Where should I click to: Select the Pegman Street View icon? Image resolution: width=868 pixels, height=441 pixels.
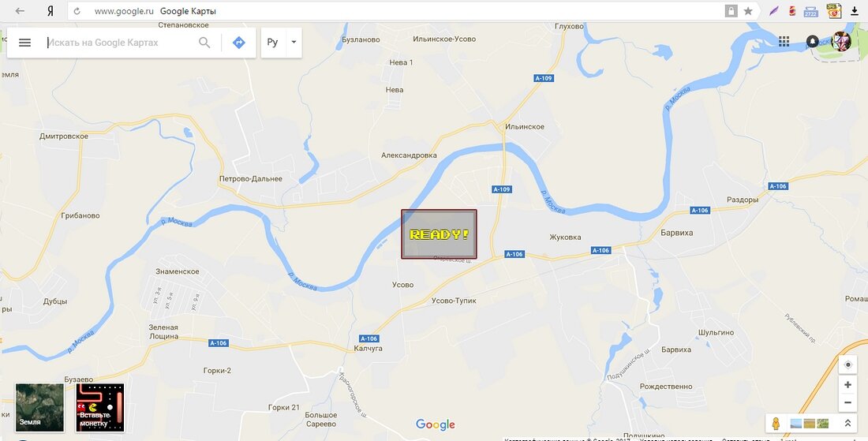[776, 424]
